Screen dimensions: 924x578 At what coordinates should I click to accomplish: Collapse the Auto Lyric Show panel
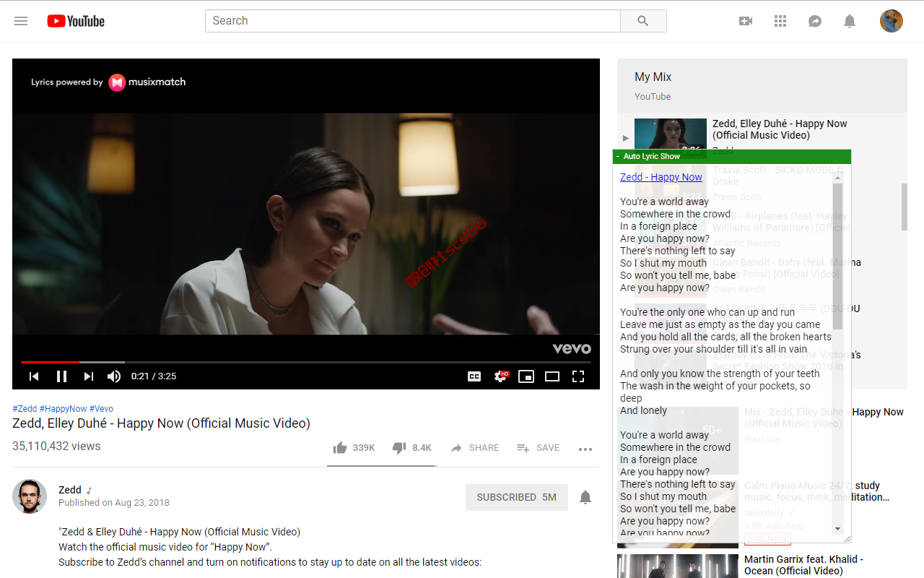618,156
